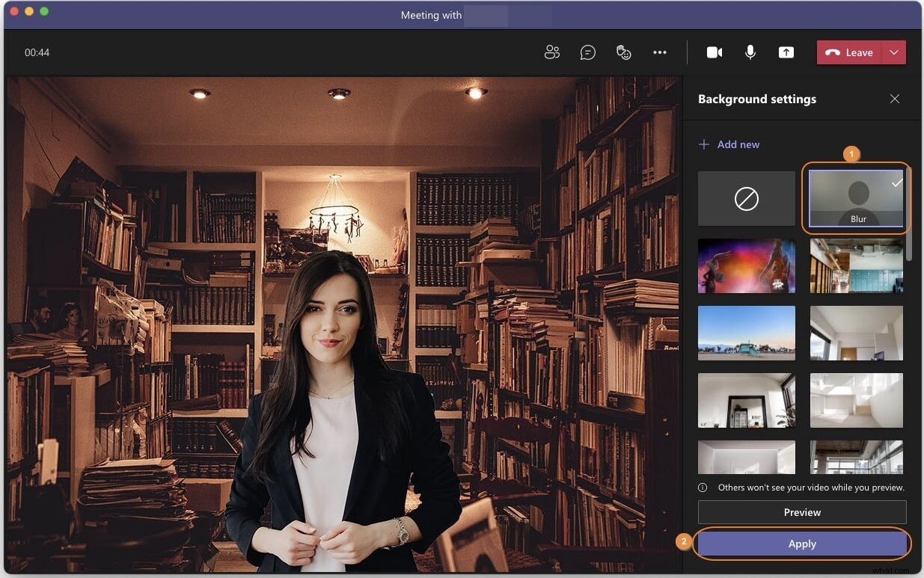
Task: Select the no-background option with crossed circle
Action: (x=746, y=198)
